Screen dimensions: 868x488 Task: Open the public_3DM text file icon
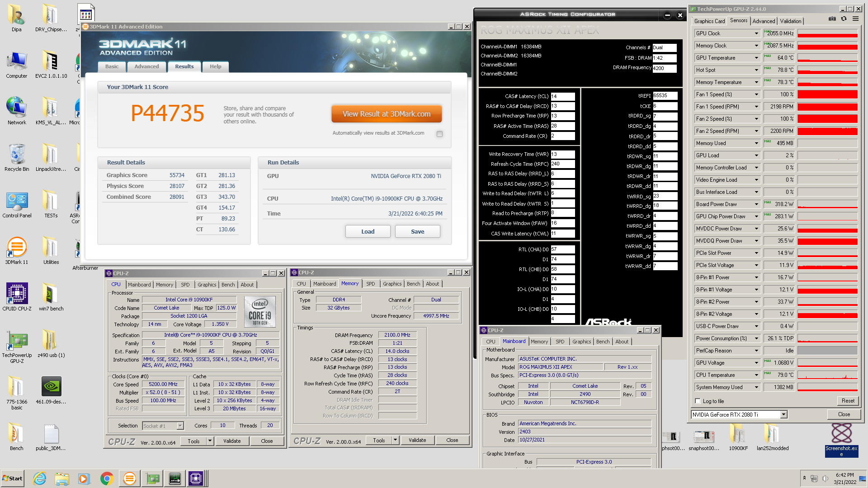click(x=51, y=437)
